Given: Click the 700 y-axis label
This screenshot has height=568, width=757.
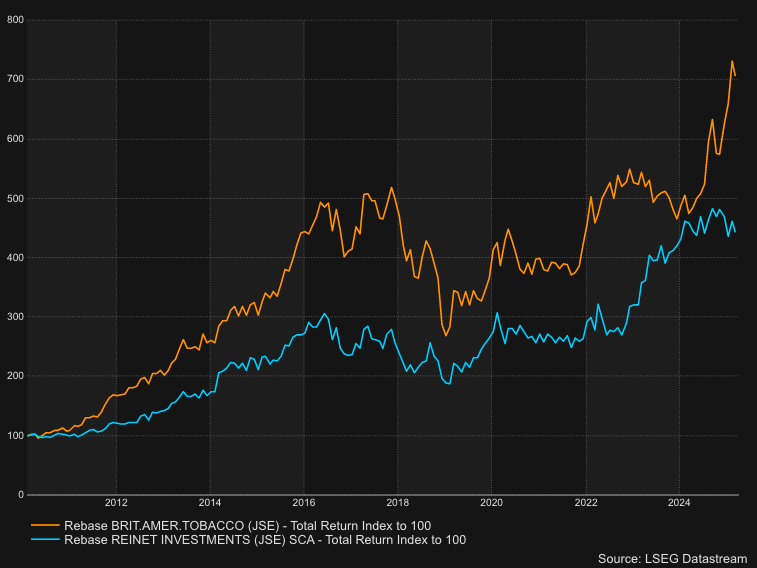Looking at the screenshot, I should 15,79.
